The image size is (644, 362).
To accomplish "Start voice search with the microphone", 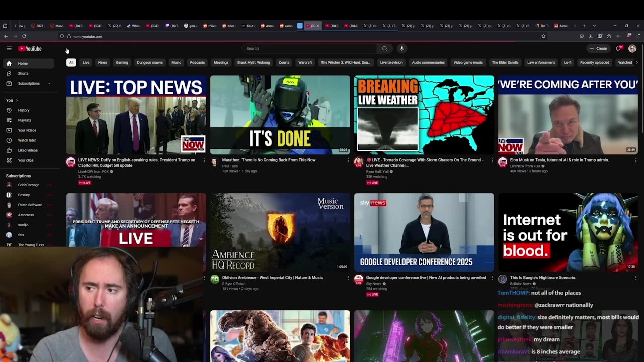I will 401,49.
